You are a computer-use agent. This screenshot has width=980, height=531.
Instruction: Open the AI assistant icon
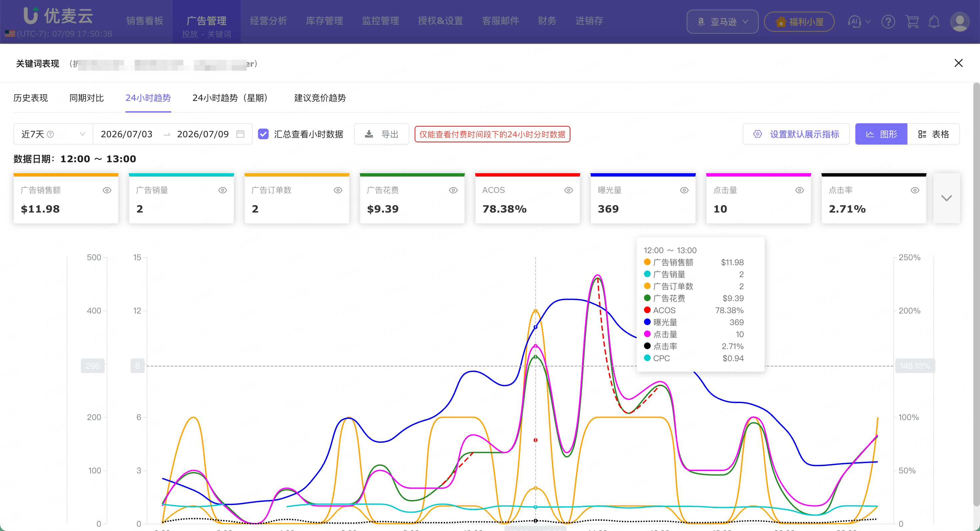(854, 22)
